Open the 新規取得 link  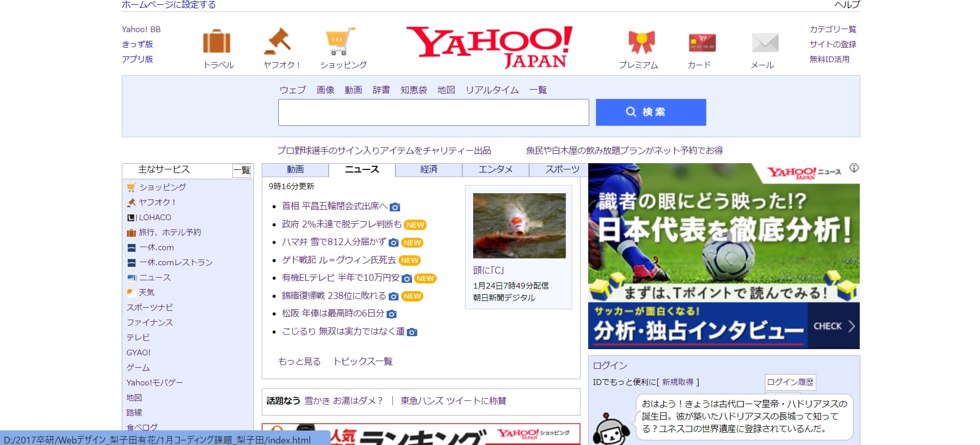[x=677, y=382]
